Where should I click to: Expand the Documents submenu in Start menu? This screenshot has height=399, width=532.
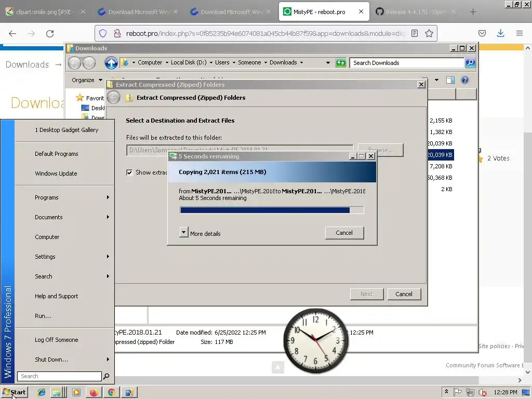click(108, 217)
